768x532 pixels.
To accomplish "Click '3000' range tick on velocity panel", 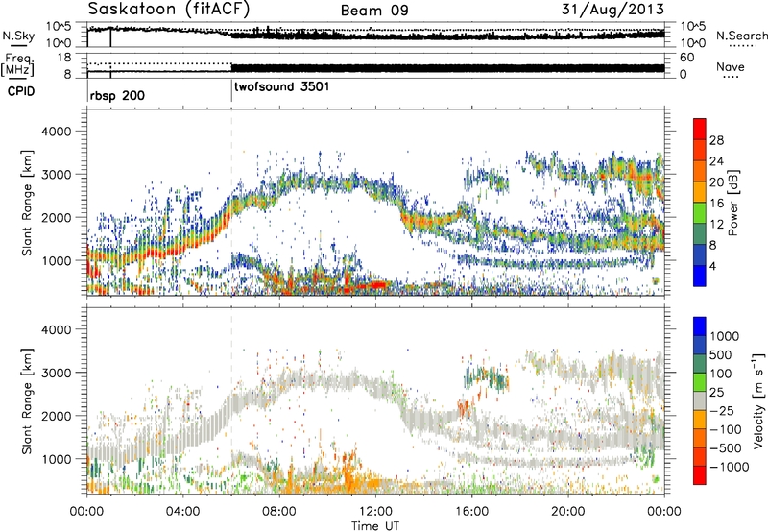I will 56,373.
